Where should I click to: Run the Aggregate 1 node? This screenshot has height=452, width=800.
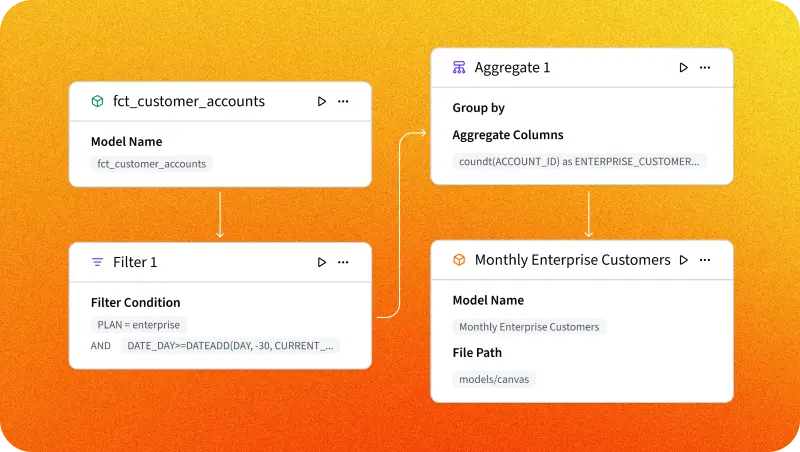[x=684, y=67]
